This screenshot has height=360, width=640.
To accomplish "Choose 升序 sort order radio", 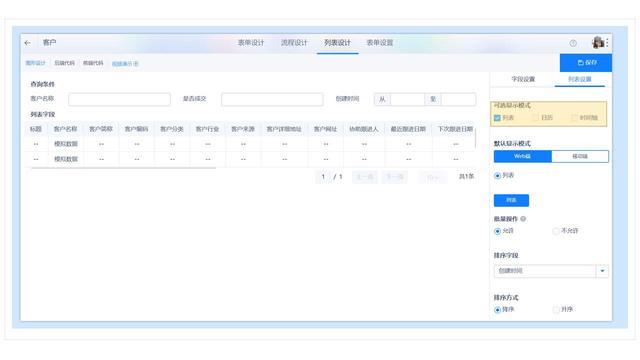I will tap(556, 310).
